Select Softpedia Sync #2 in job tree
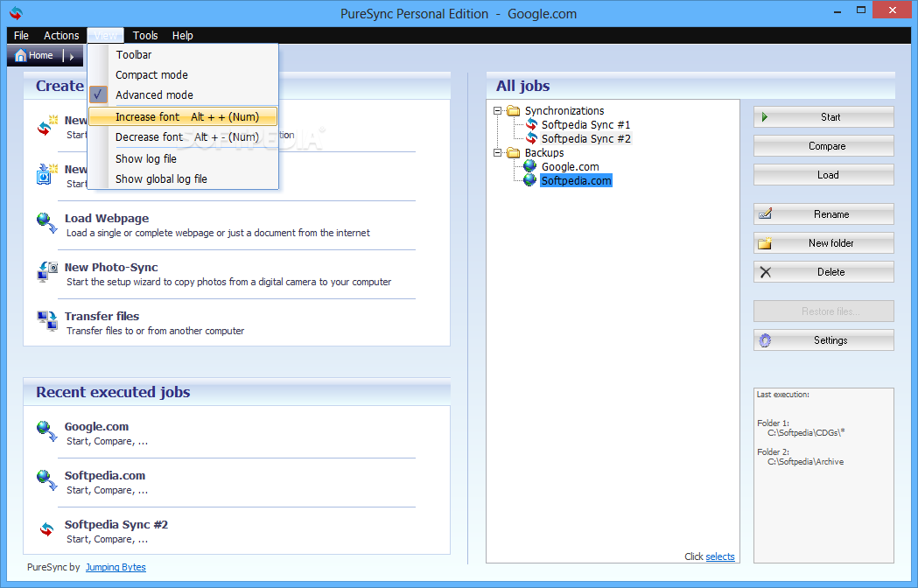The image size is (918, 588). pos(586,139)
